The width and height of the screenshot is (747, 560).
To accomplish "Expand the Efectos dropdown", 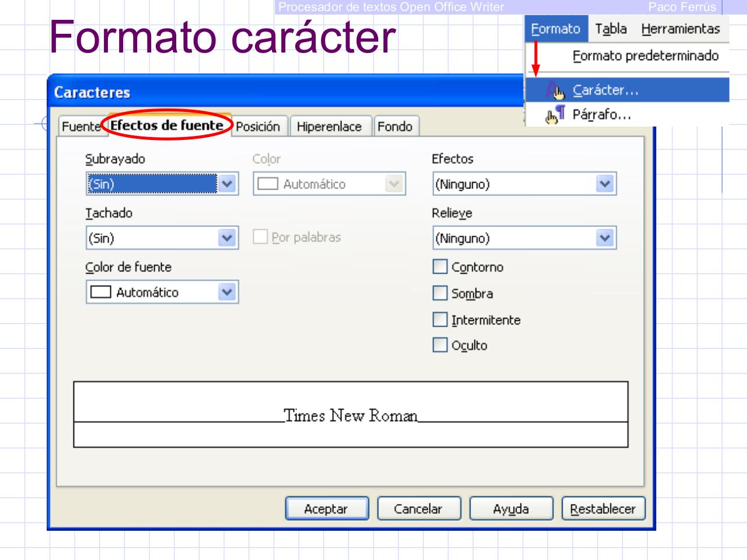I will [604, 184].
